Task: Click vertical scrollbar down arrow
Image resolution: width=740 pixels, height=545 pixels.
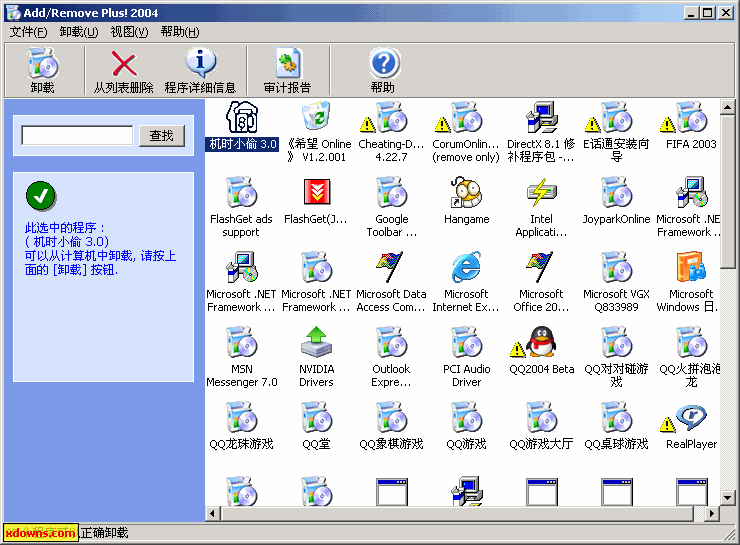Action: tap(727, 497)
